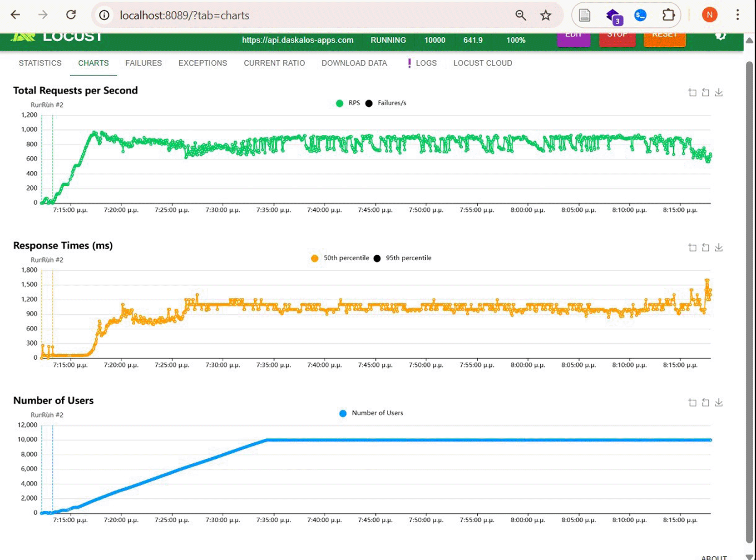Reset zoom on Number of Users chart
756x560 pixels.
pyautogui.click(x=706, y=402)
